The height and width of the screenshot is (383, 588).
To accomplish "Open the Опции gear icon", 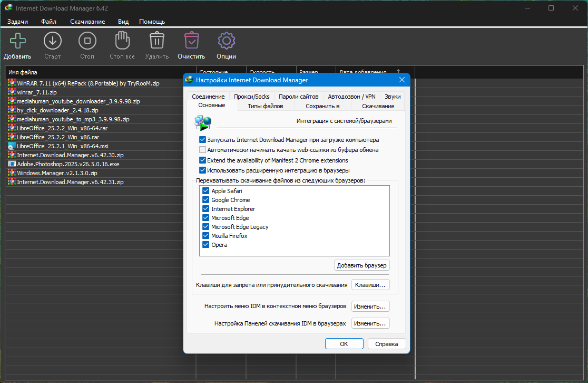I will [x=227, y=41].
